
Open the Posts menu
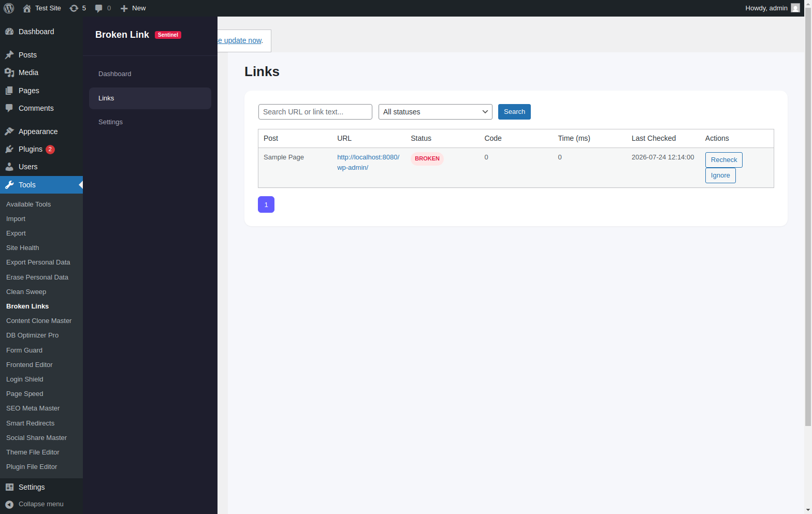point(41,55)
